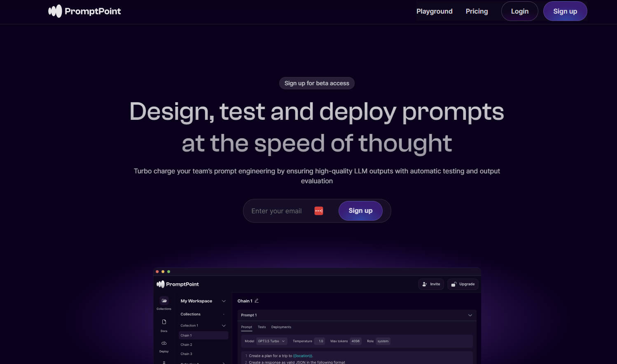Click the pencil edit icon next to Chain 1
Image resolution: width=617 pixels, height=364 pixels.
(257, 301)
